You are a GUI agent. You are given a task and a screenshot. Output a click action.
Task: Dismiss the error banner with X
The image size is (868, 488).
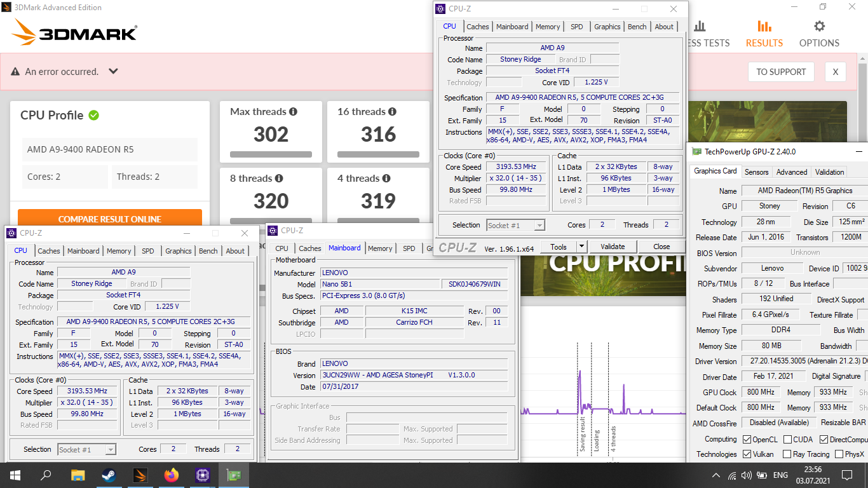(x=836, y=72)
